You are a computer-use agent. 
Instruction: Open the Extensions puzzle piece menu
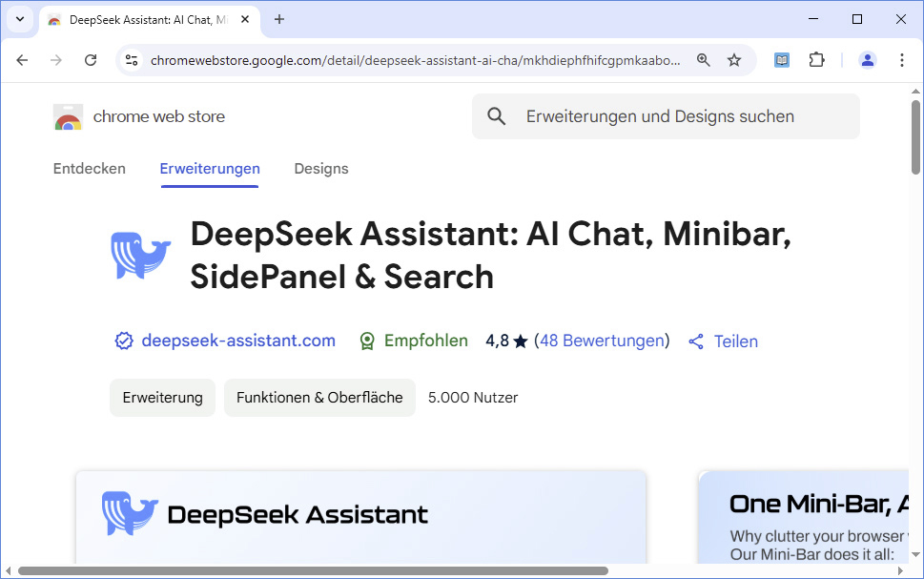click(x=817, y=60)
